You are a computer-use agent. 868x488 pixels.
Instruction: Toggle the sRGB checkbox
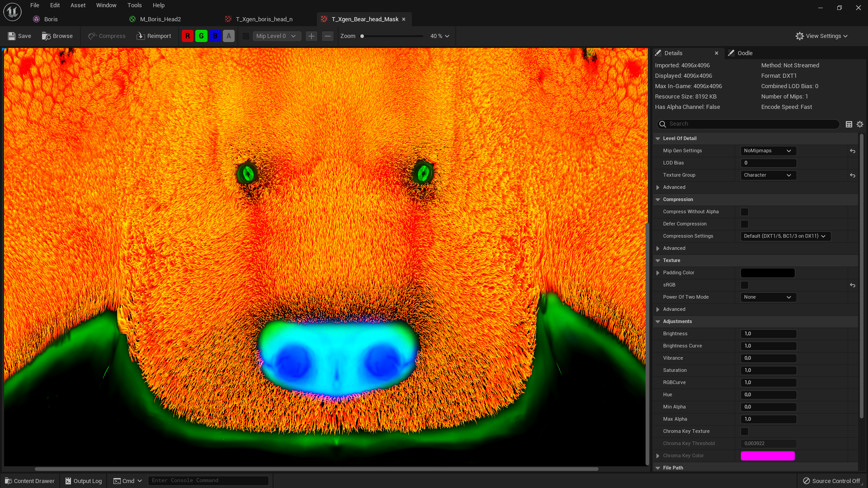pos(745,285)
